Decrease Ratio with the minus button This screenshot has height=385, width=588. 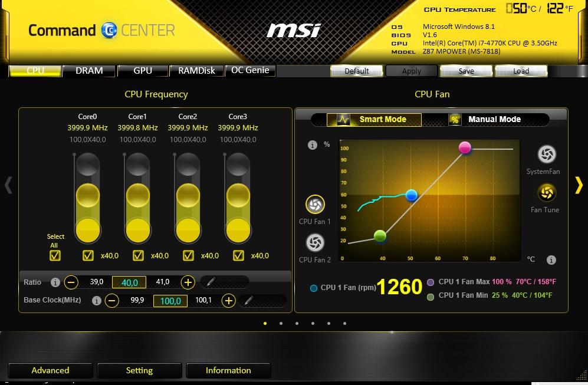coord(71,282)
